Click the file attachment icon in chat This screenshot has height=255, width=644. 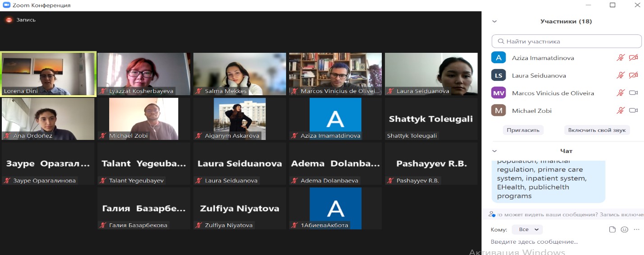pyautogui.click(x=612, y=230)
